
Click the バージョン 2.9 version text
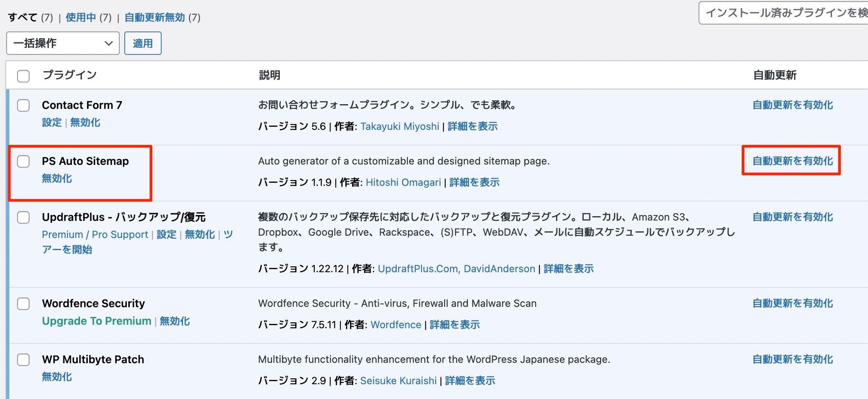coord(292,381)
